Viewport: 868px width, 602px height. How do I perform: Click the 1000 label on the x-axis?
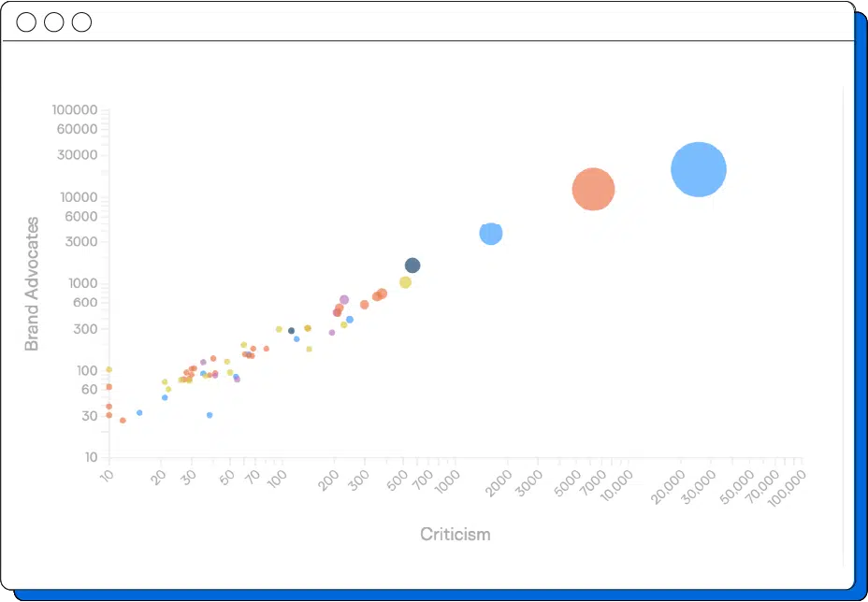[447, 480]
